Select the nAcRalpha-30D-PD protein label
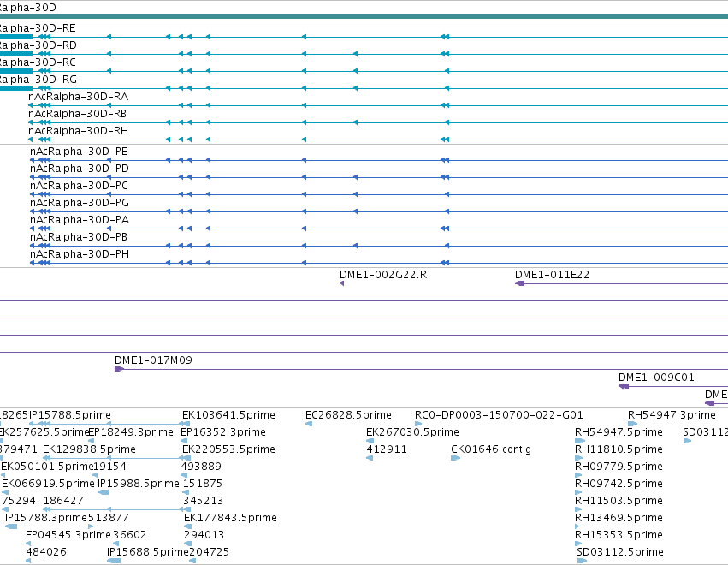 (80, 169)
